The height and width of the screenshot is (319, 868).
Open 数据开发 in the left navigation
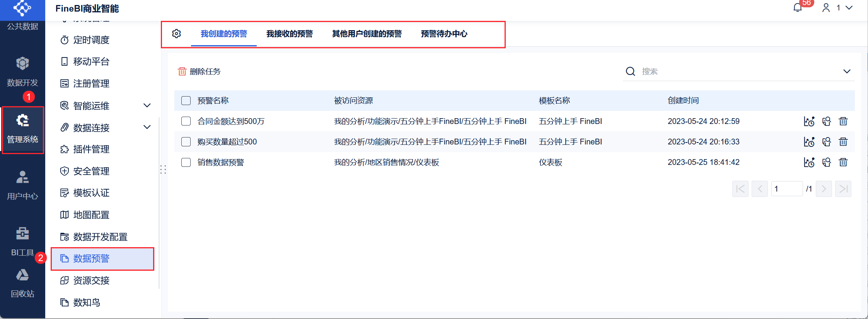pos(22,72)
